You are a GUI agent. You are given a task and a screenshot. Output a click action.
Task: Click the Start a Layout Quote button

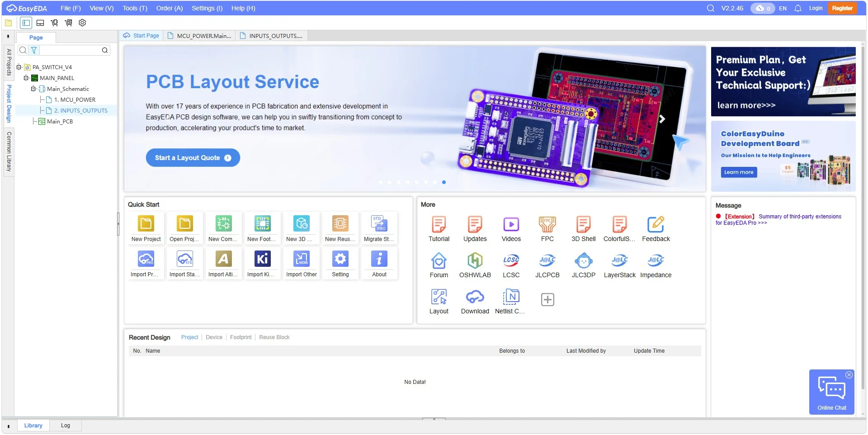coord(193,157)
